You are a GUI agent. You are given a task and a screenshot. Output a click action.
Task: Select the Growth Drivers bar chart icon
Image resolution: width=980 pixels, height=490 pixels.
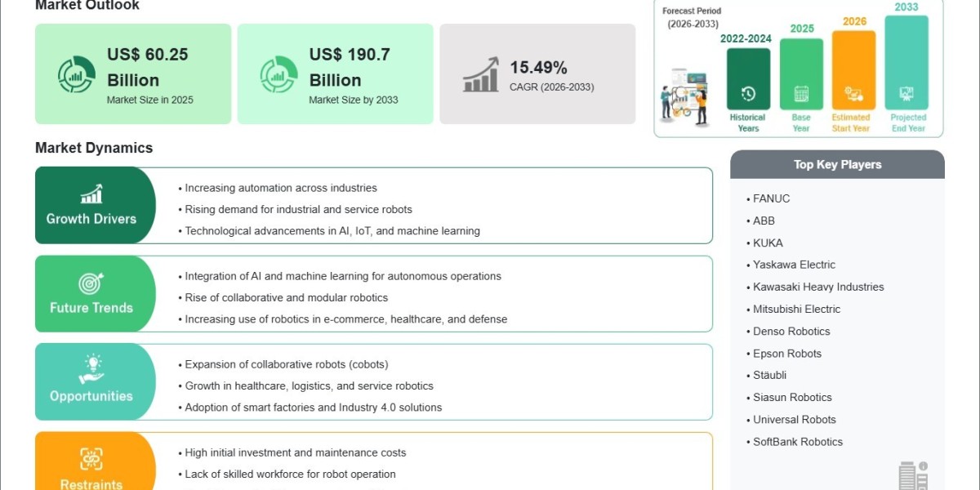pos(91,194)
